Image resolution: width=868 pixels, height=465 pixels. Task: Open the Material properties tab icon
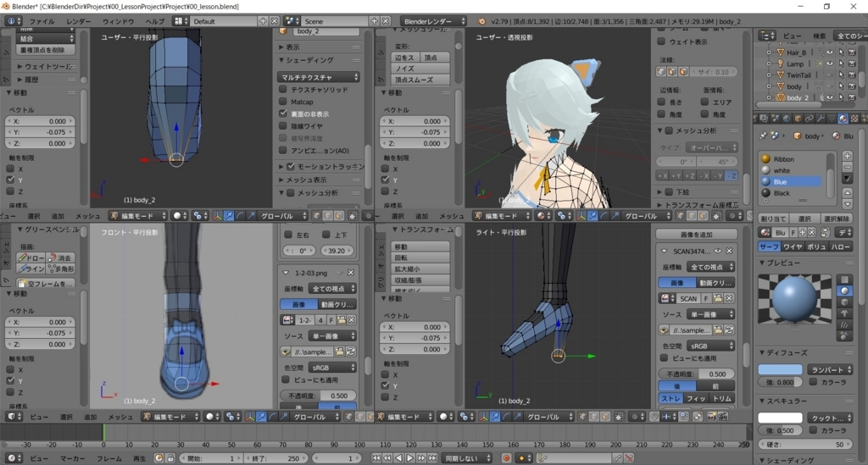point(843,119)
